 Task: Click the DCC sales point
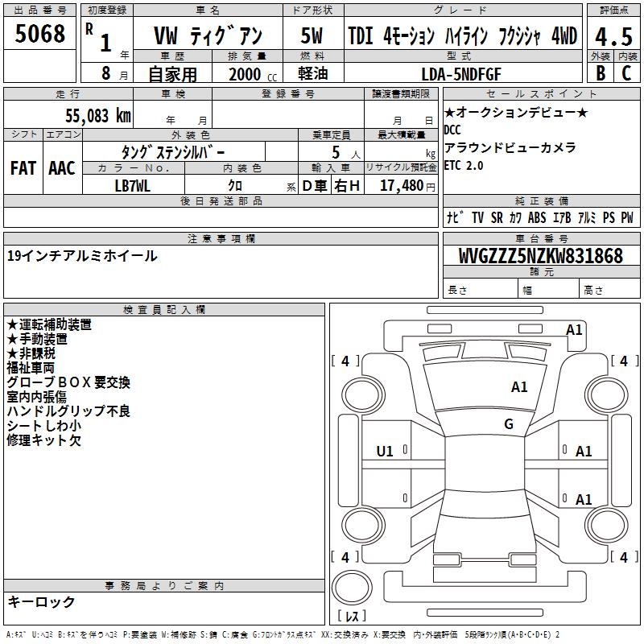452,130
